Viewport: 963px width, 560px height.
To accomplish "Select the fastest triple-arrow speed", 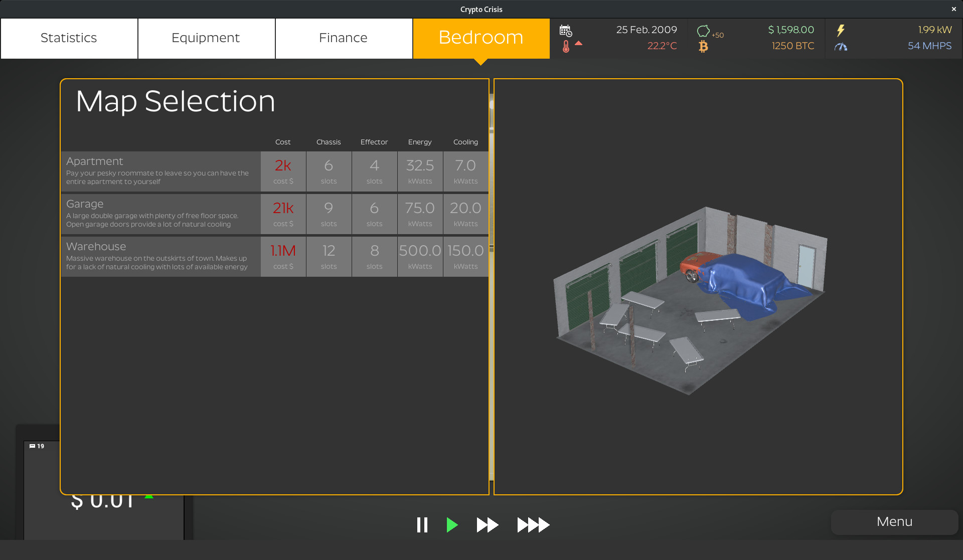I will [x=533, y=525].
